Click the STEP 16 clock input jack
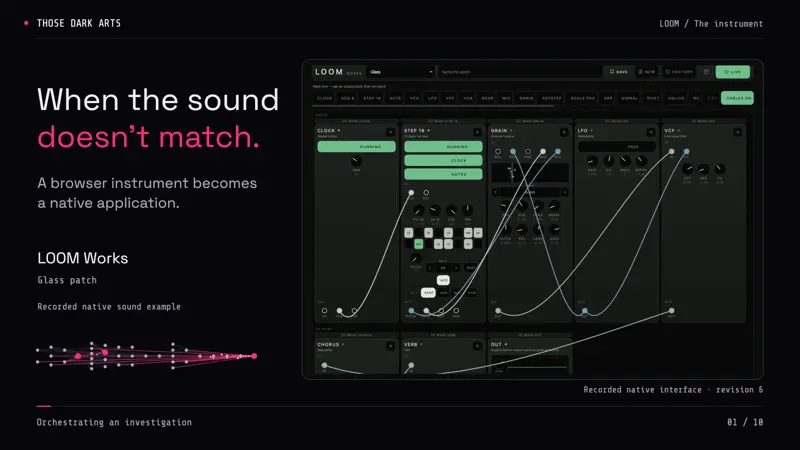800x450 pixels. coord(411,193)
